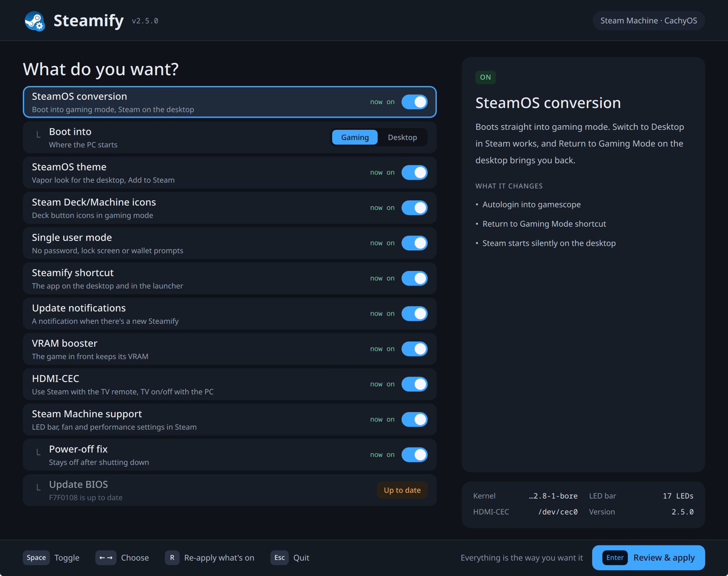Click 'F7F0108 is up to date' text
Screen dimensions: 728x576
pyautogui.click(x=86, y=498)
